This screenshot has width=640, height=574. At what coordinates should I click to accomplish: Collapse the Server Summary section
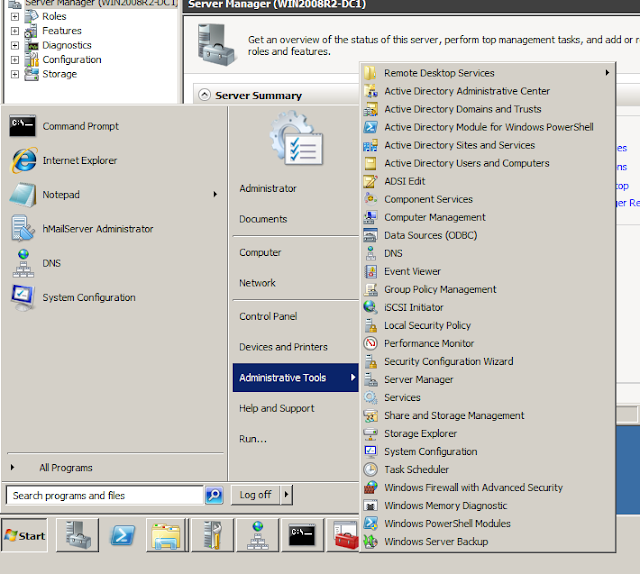[x=204, y=95]
